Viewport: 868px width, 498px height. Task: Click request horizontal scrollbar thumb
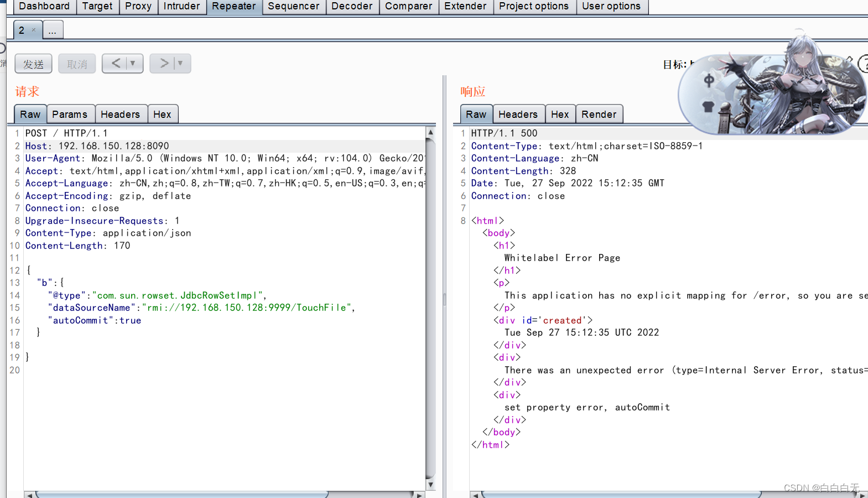pyautogui.click(x=182, y=494)
